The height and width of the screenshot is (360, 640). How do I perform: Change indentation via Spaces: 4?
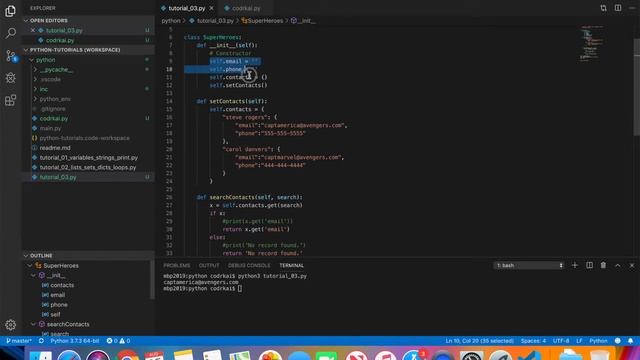[x=533, y=341]
